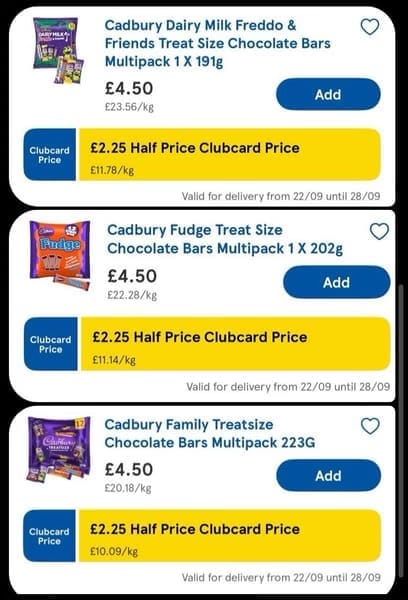Tap heart icon for Cadbury Fudge Treat Size
408x600 pixels.
(x=379, y=232)
